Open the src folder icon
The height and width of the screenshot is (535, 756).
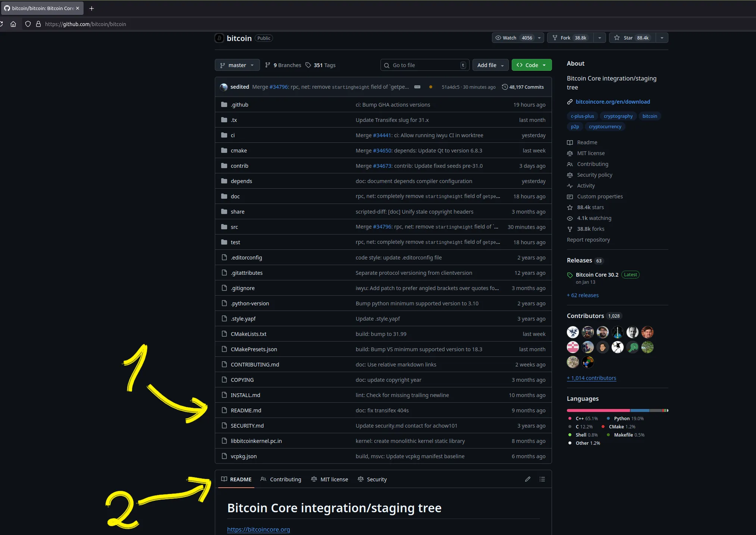[x=224, y=227]
